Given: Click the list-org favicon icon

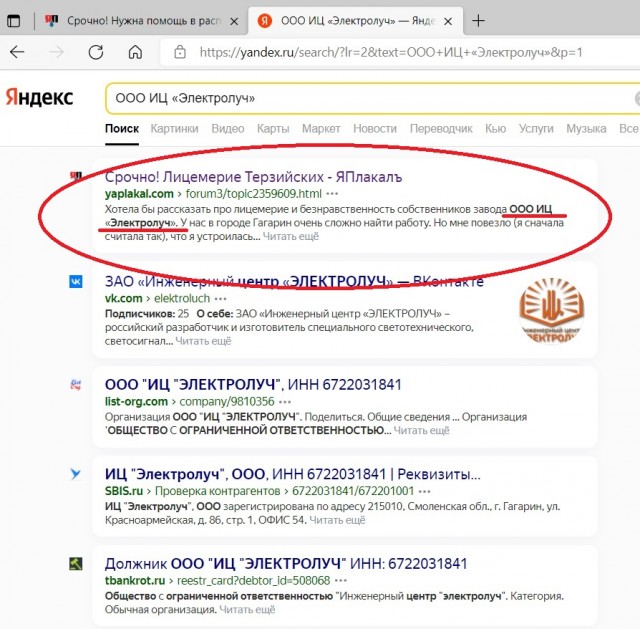Looking at the screenshot, I should (76, 384).
